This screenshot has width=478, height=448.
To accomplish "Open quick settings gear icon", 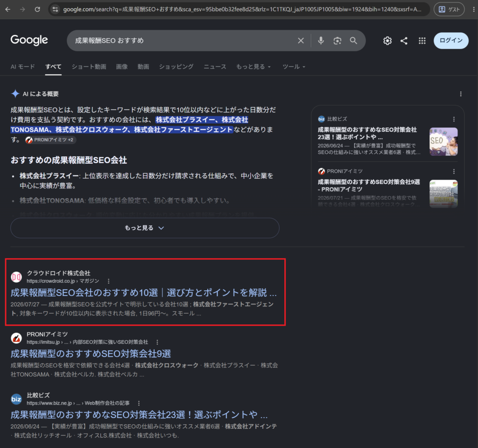I will pyautogui.click(x=387, y=41).
